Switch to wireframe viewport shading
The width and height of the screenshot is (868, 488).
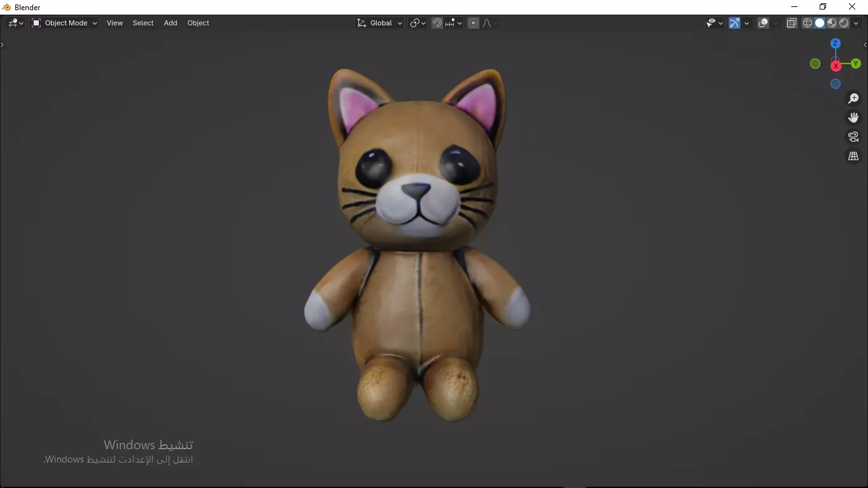tap(808, 23)
